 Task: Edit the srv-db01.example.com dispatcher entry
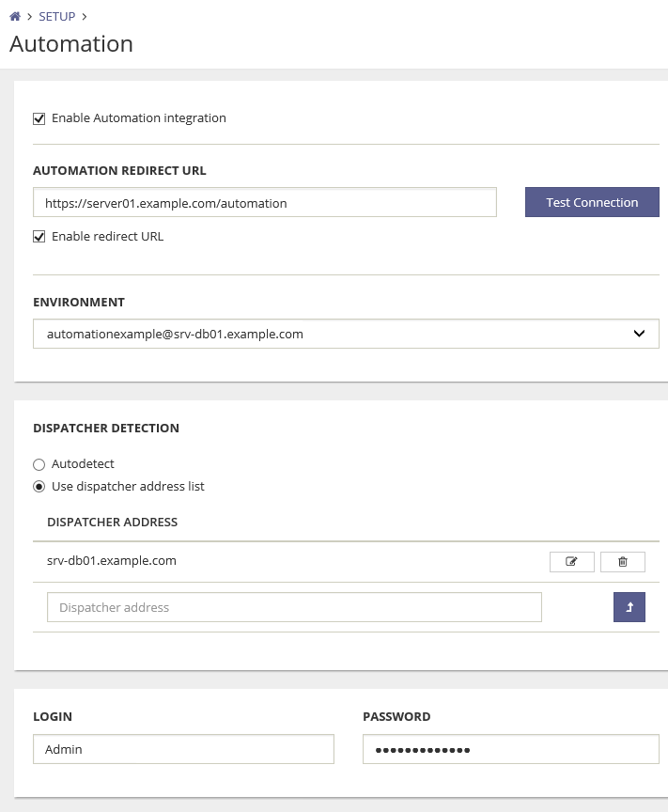571,562
